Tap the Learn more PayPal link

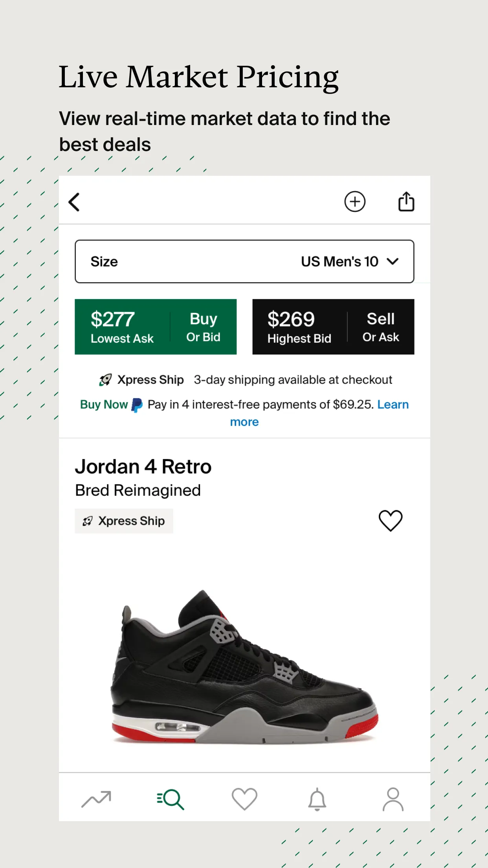point(393,405)
